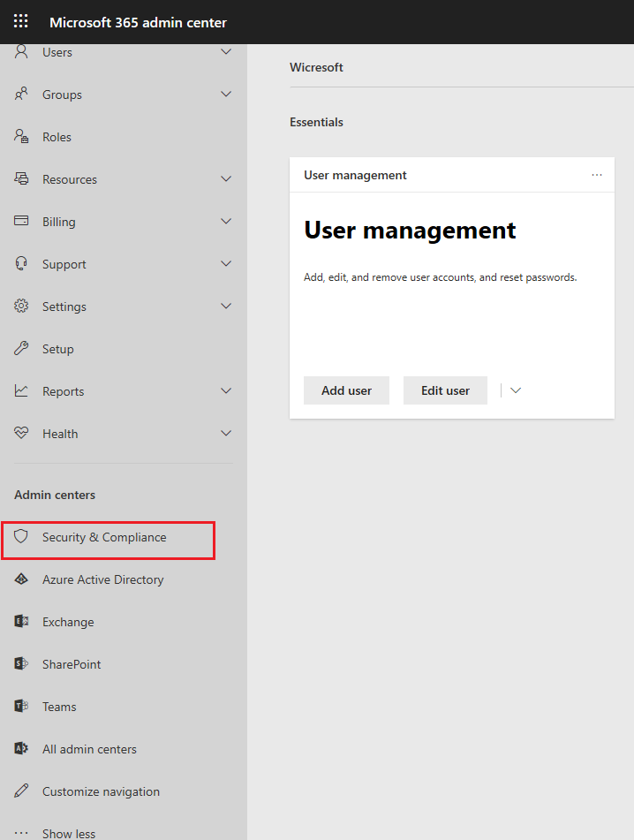The width and height of the screenshot is (634, 840).
Task: Click the Settings gear icon
Action: [x=21, y=306]
